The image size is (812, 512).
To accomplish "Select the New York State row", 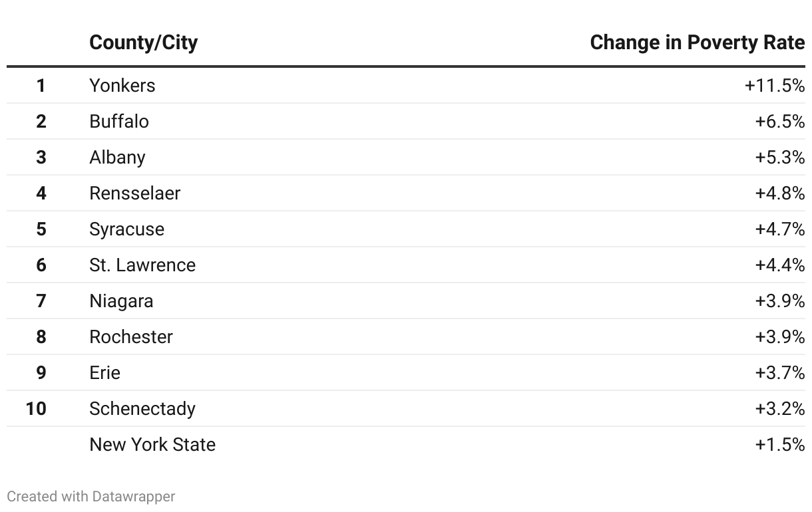I will pyautogui.click(x=152, y=445).
